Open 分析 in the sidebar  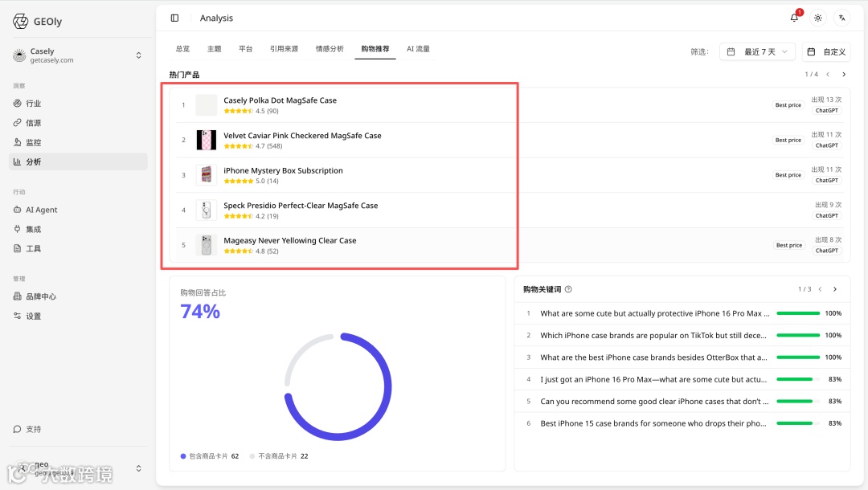tap(78, 161)
